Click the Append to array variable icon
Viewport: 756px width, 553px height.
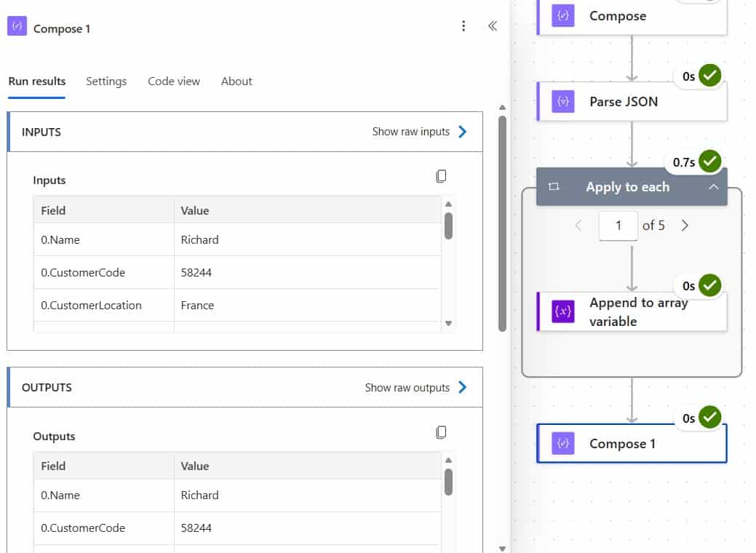tap(562, 311)
